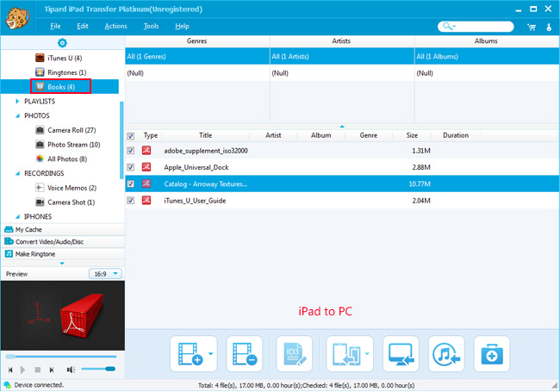Uncheck Apple_Universal_Dock checkbox

point(131,167)
